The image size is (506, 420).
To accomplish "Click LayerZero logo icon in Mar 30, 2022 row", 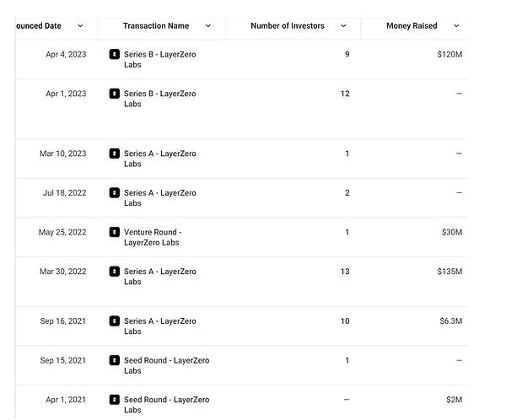I will [x=115, y=272].
